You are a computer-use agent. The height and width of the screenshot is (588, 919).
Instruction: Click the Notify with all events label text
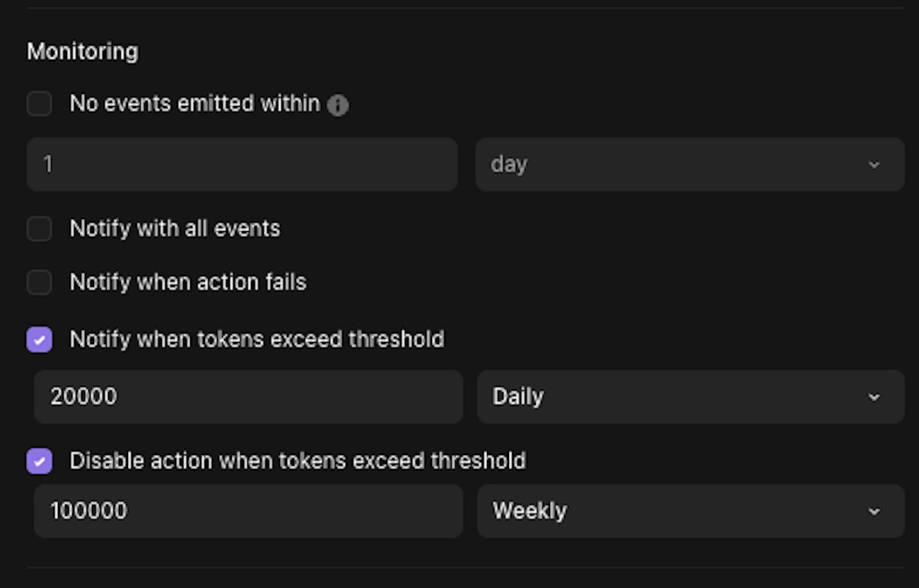[x=175, y=229]
